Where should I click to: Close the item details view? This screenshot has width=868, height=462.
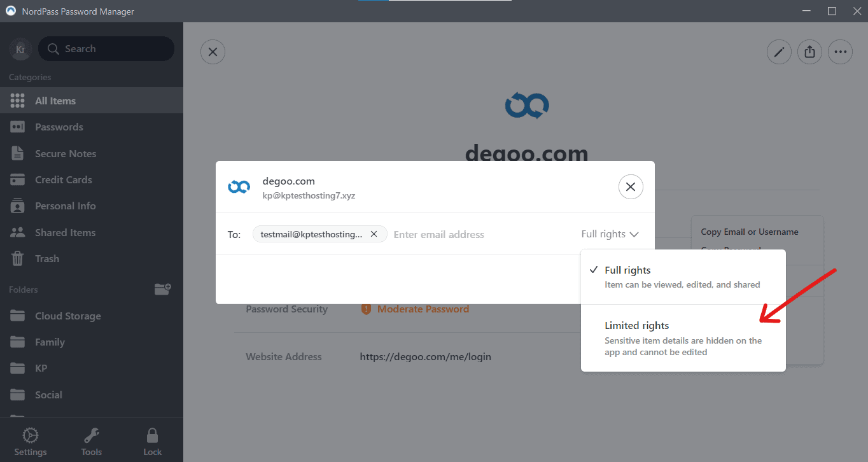(213, 52)
